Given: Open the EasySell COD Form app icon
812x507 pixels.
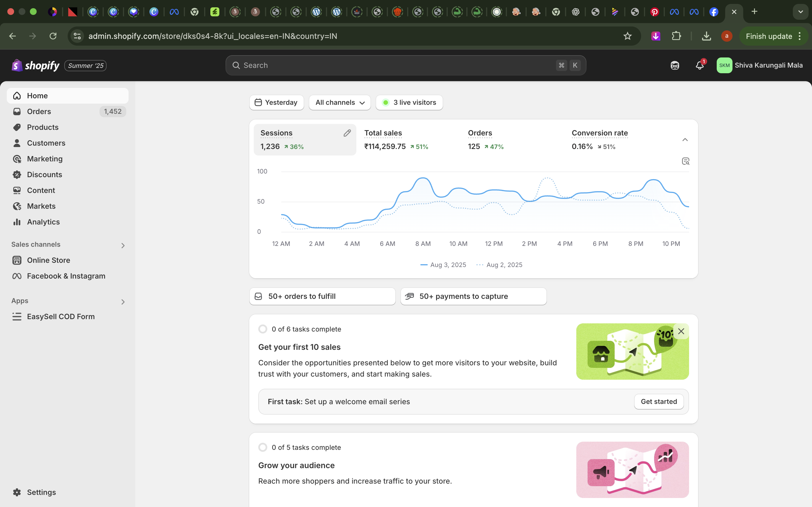Looking at the screenshot, I should click(x=17, y=317).
